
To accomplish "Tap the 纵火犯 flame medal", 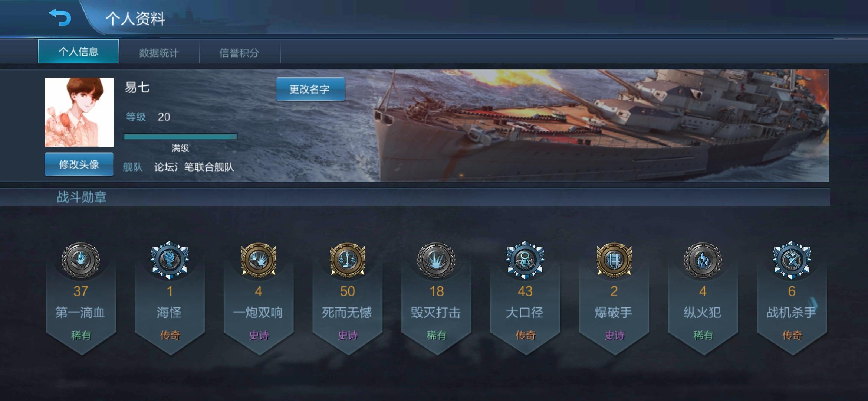I will point(703,260).
